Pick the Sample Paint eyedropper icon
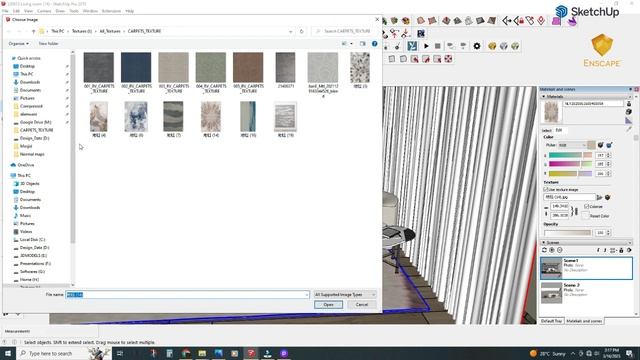640x360 pixels. tap(629, 129)
